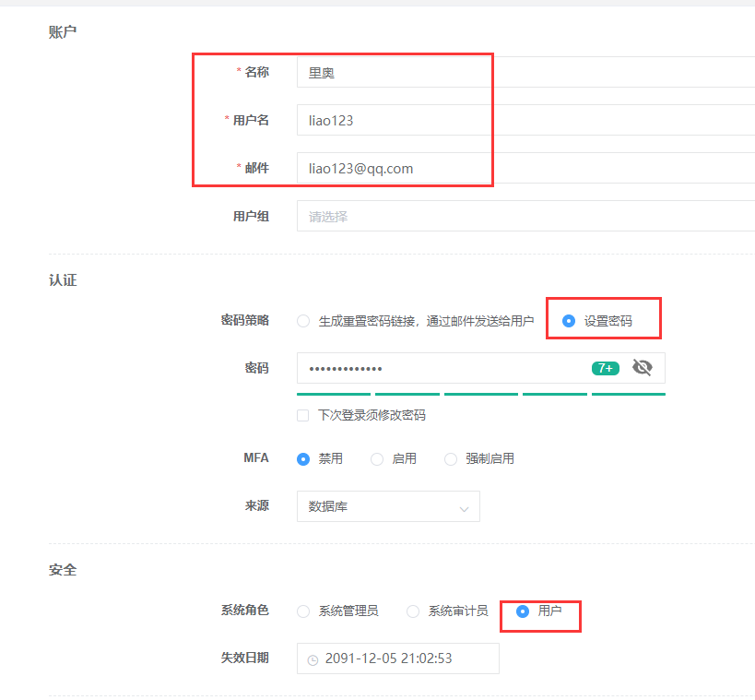Click the first password strength bar

[x=333, y=394]
